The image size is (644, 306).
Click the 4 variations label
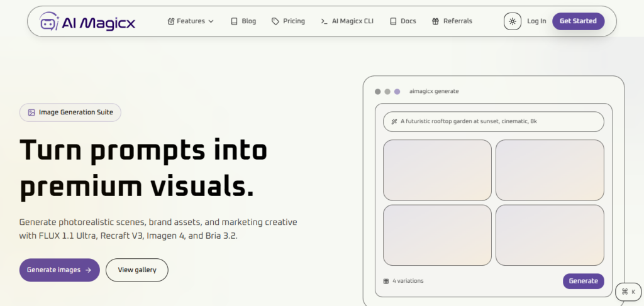408,281
